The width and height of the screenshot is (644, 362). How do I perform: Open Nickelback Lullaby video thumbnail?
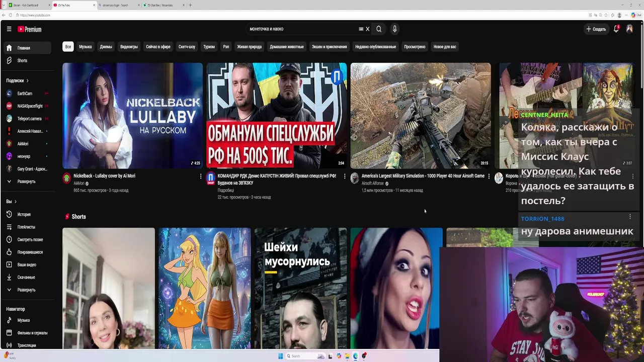pos(132,116)
